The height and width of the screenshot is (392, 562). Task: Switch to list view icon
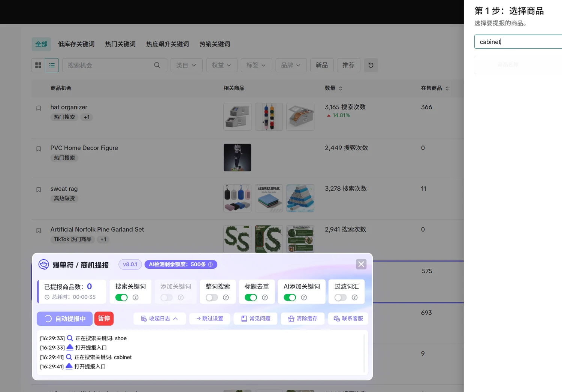click(52, 65)
